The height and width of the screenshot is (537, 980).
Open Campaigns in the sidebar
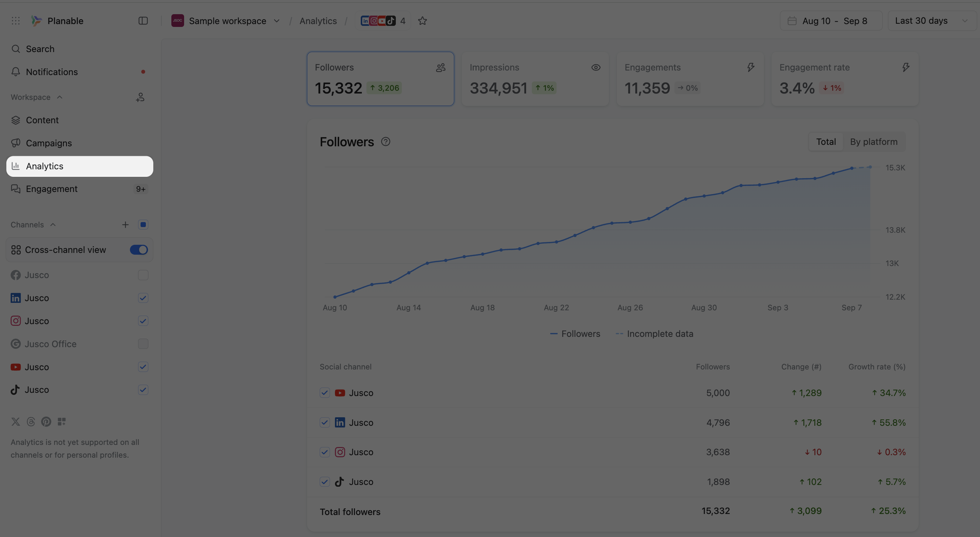click(49, 143)
